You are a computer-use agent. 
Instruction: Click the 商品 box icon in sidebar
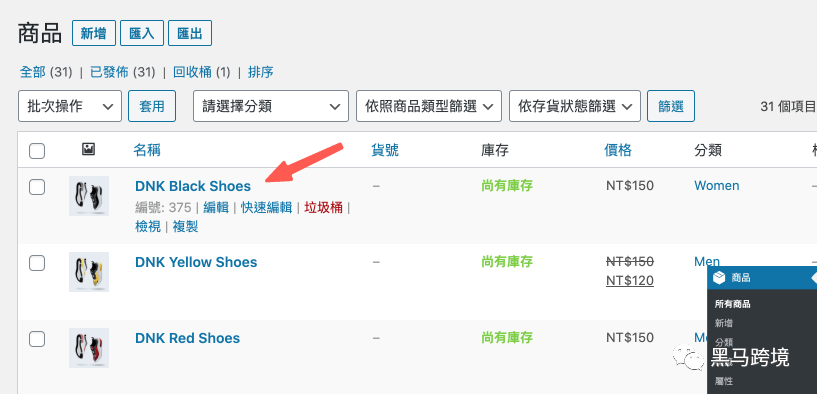[720, 278]
